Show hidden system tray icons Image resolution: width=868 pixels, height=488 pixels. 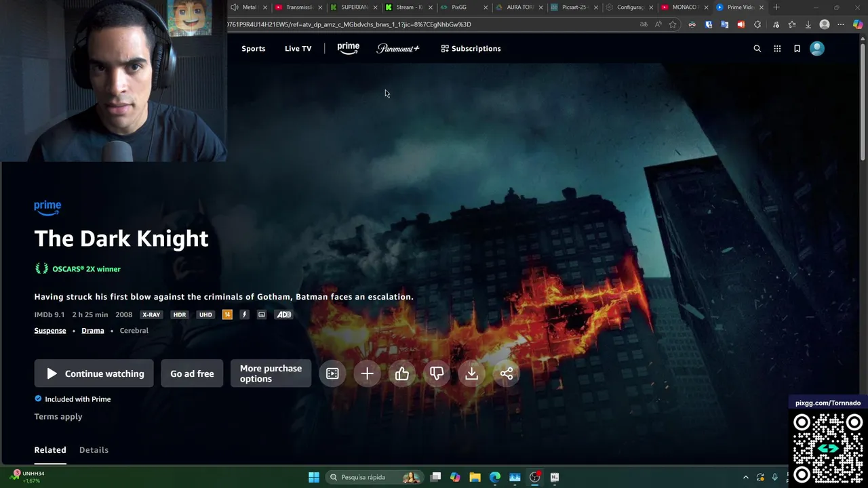(x=746, y=477)
